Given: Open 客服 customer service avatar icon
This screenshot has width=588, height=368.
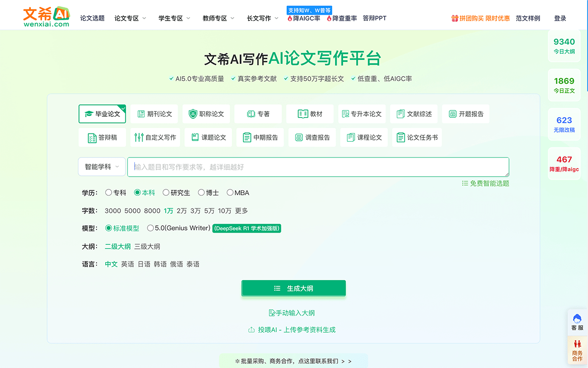Looking at the screenshot, I should [577, 319].
